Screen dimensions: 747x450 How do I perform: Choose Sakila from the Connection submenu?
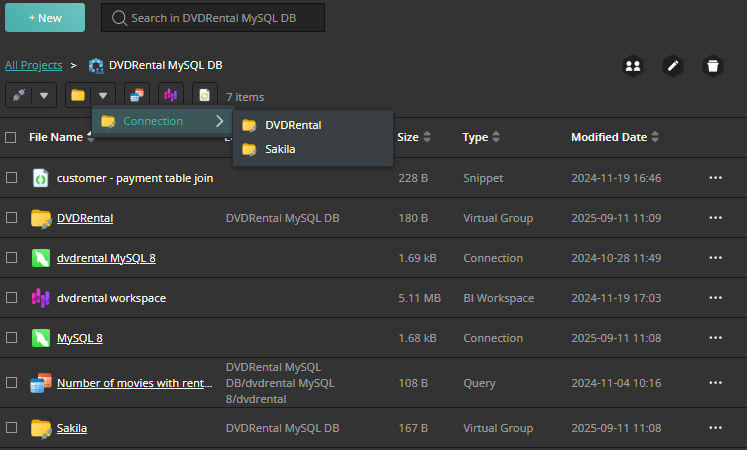[280, 149]
